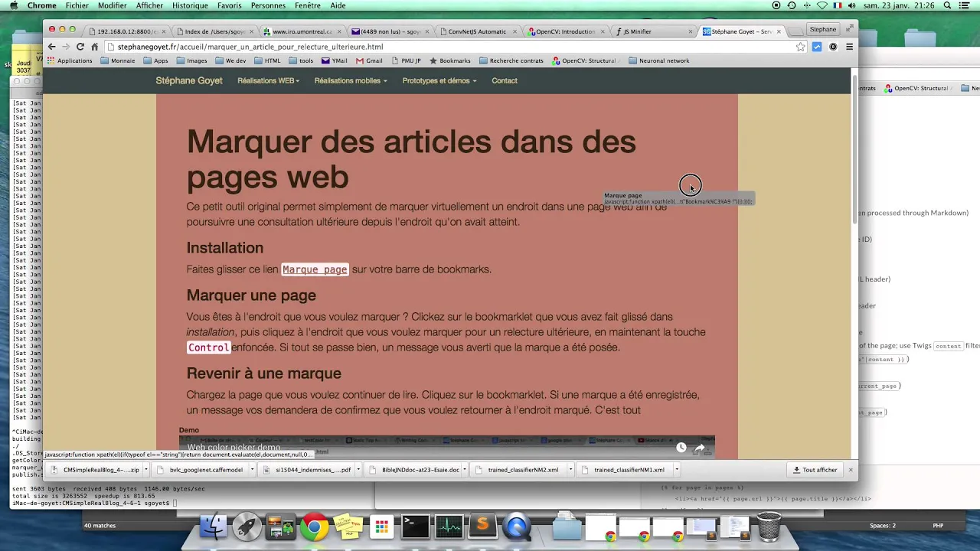Viewport: 980px width, 551px height.
Task: Click the Watch later clock icon on video
Action: [681, 448]
